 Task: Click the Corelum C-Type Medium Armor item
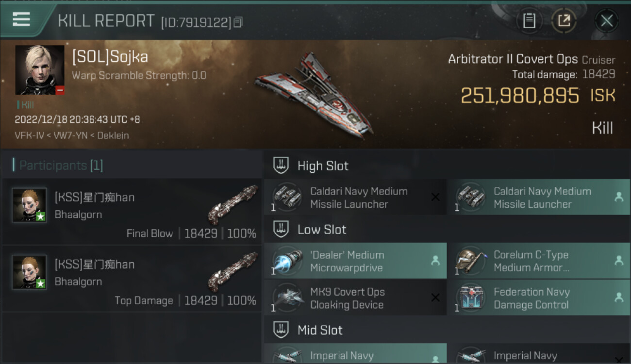click(x=539, y=261)
